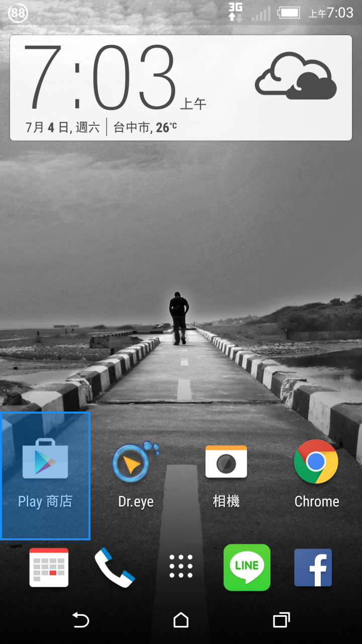Tap the Dr.eye label text
This screenshot has width=362, height=644.
136,502
